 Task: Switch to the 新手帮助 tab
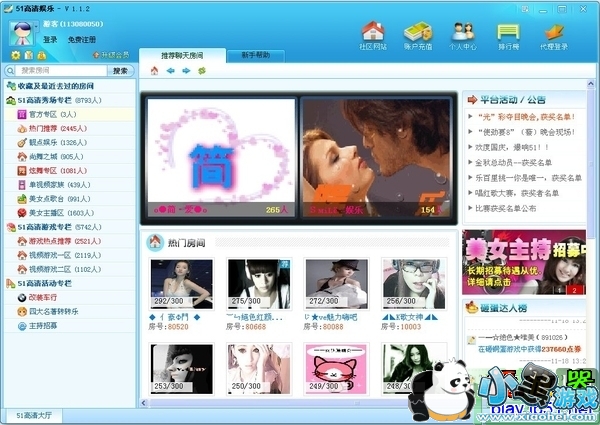click(256, 55)
